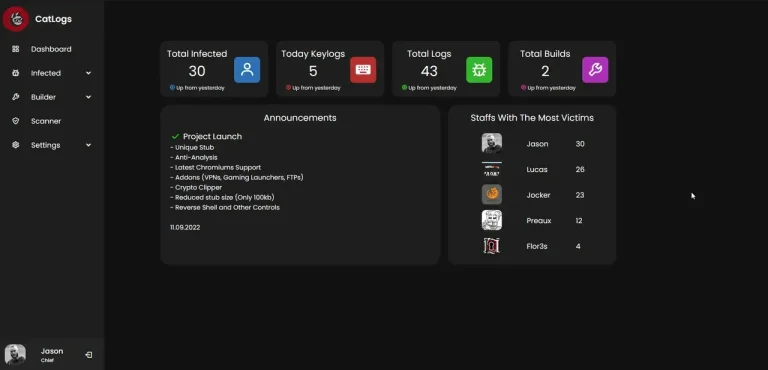
Task: Click the Settings gear icon
Action: click(16, 145)
